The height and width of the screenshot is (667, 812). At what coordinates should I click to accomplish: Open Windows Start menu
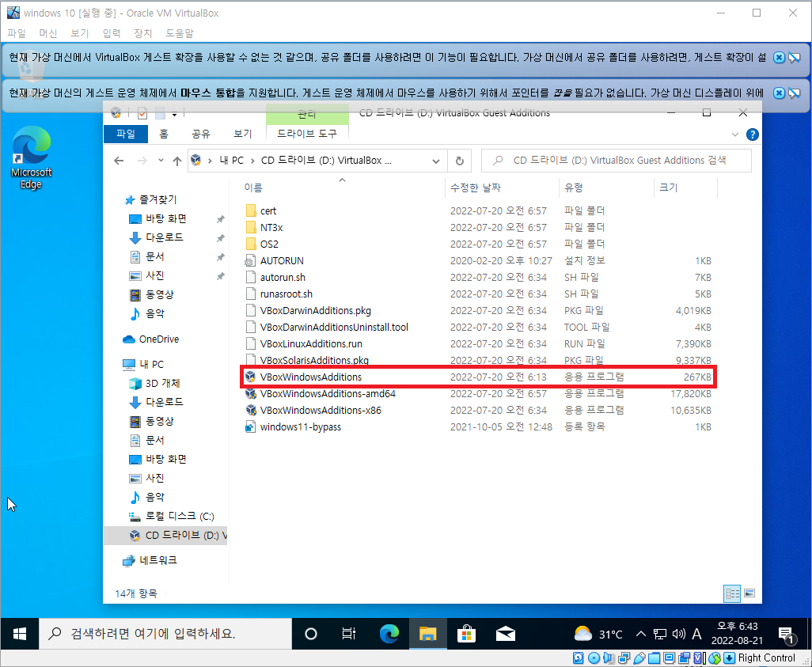point(19,634)
